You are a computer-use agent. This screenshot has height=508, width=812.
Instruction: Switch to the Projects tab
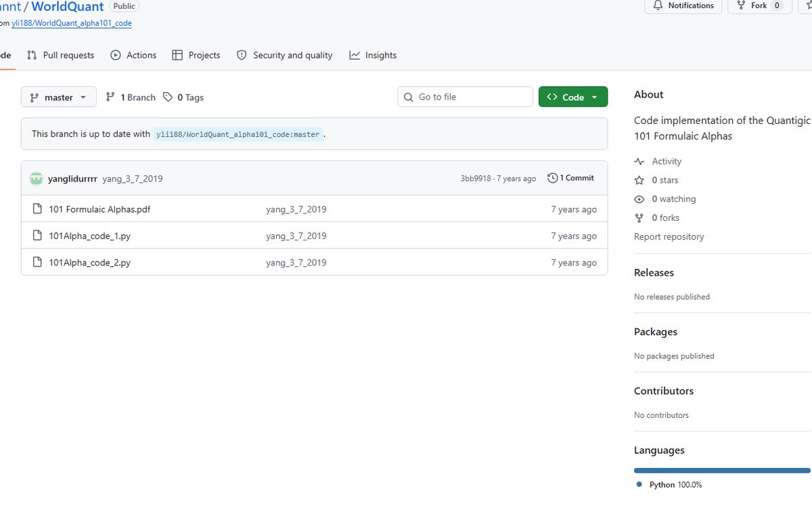pyautogui.click(x=196, y=56)
